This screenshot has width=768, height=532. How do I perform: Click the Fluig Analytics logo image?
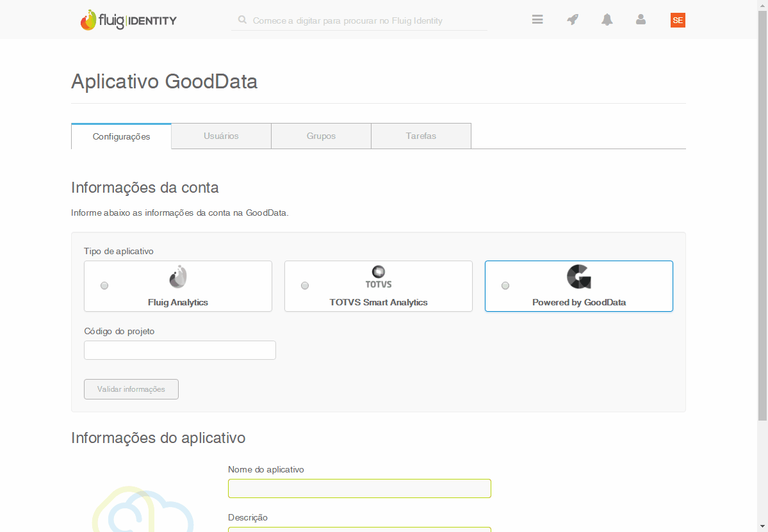(x=178, y=277)
